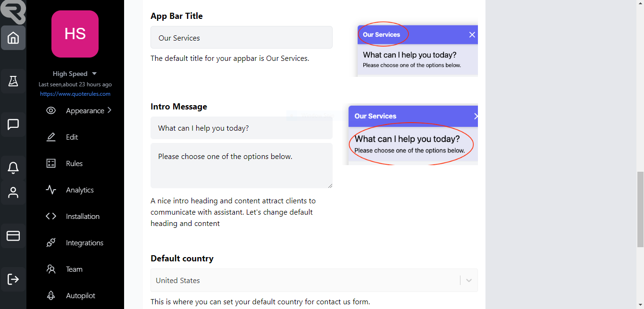Viewport: 644px width, 309px height.
Task: Open the billing card icon
Action: 13,236
